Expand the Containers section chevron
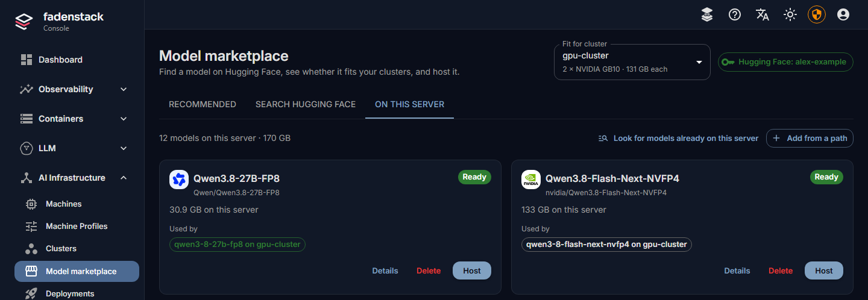868x300 pixels. coord(124,119)
